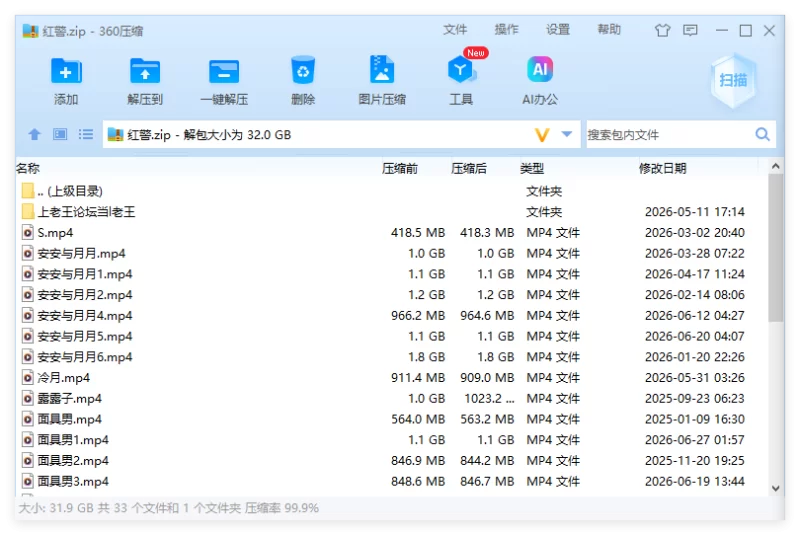Go up one level with the blue up arrow

pyautogui.click(x=34, y=135)
